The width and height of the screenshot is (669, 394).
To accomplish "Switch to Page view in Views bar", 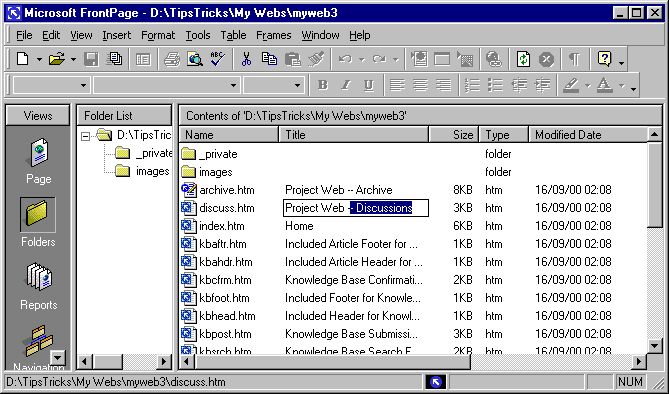I will 38,161.
